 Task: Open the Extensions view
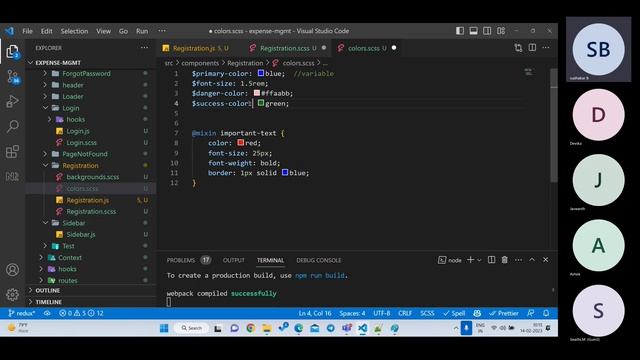[x=12, y=151]
